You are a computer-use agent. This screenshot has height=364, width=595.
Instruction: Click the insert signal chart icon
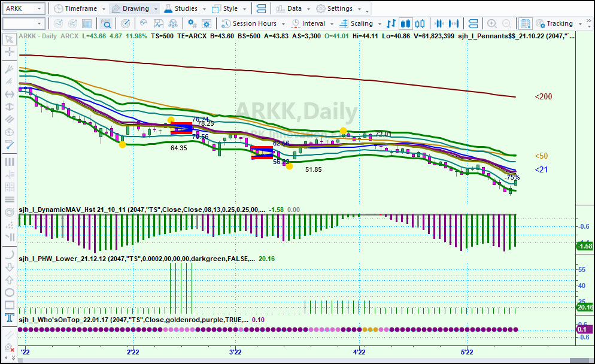click(158, 24)
